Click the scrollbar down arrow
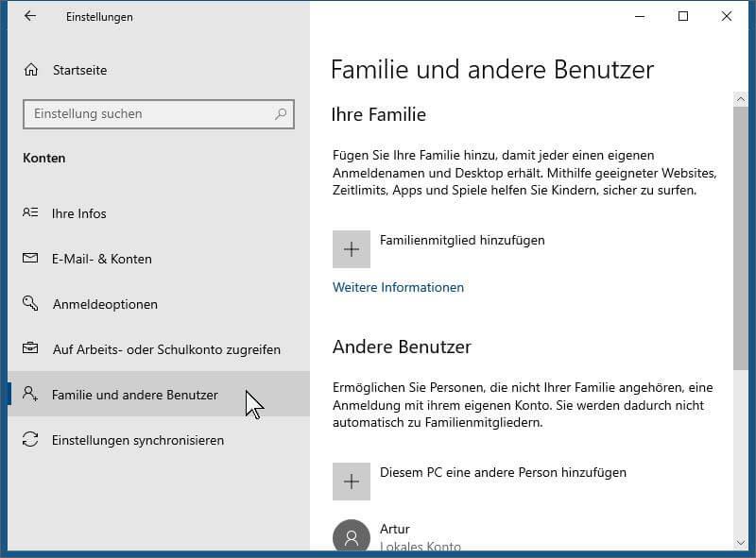The height and width of the screenshot is (558, 756). (741, 543)
